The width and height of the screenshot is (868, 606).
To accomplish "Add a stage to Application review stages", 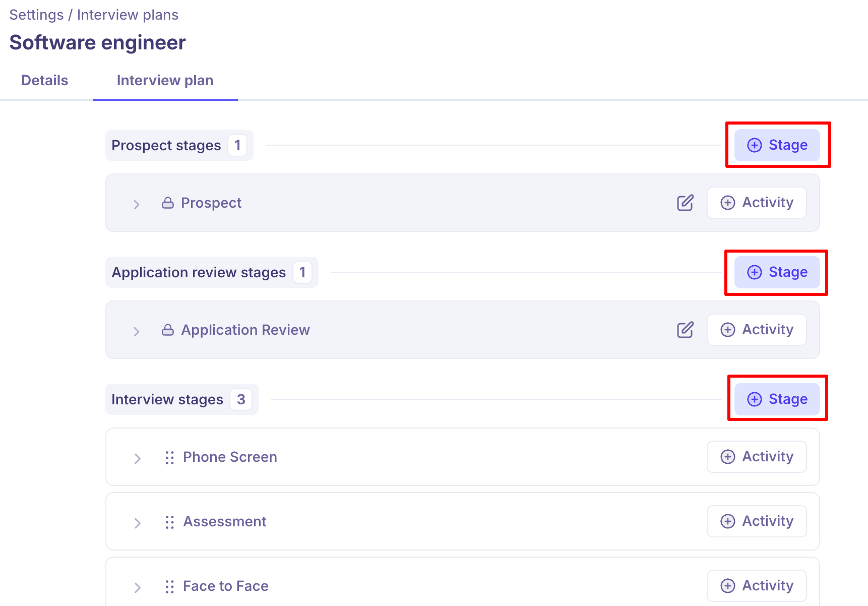I will [777, 272].
